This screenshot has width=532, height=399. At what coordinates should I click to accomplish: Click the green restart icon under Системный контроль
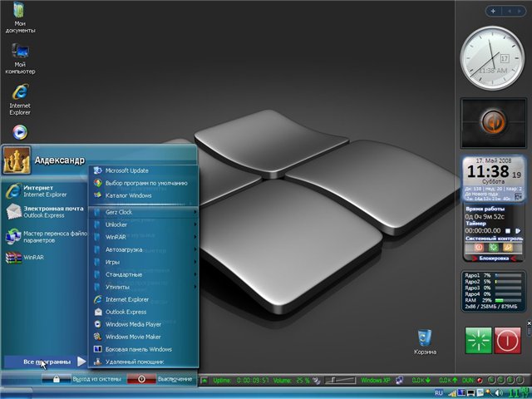click(x=493, y=248)
